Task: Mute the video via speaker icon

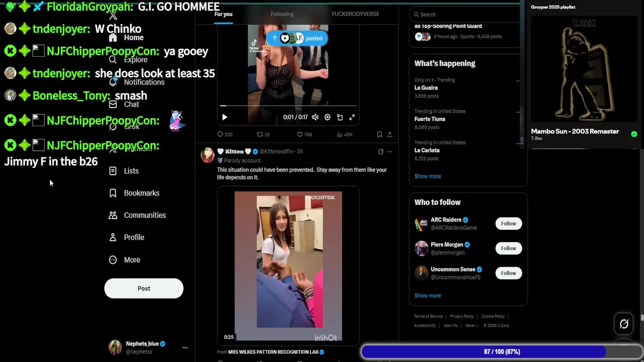Action: (315, 117)
